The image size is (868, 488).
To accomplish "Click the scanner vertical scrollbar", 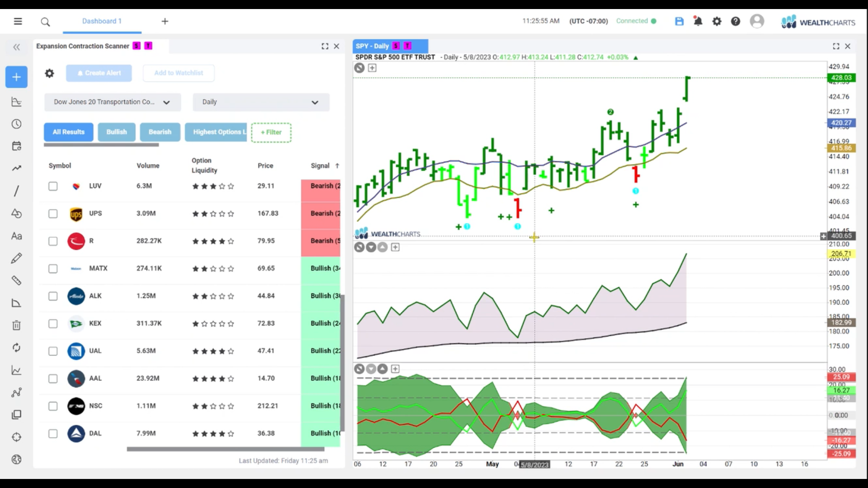I will (342, 363).
